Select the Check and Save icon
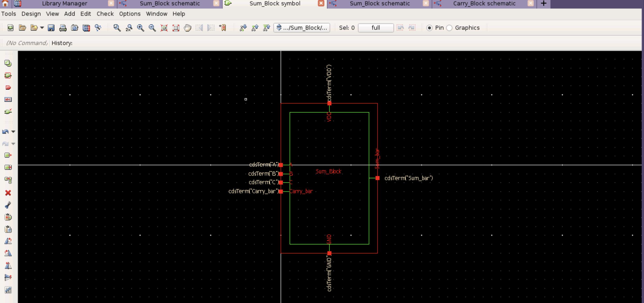644x303 pixels. (x=10, y=28)
